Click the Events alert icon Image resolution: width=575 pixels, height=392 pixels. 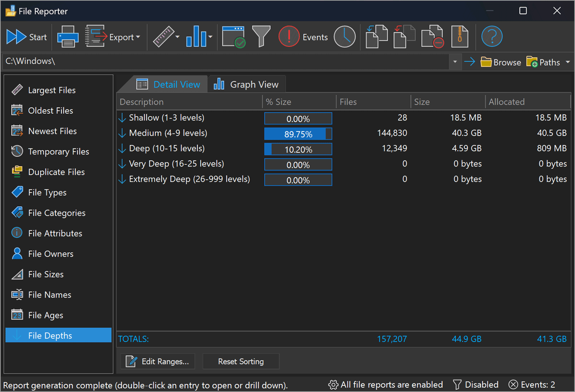tap(289, 36)
